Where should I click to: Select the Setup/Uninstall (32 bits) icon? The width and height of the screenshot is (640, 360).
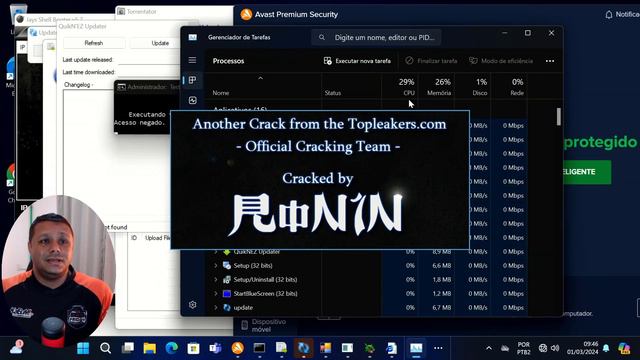tap(227, 280)
